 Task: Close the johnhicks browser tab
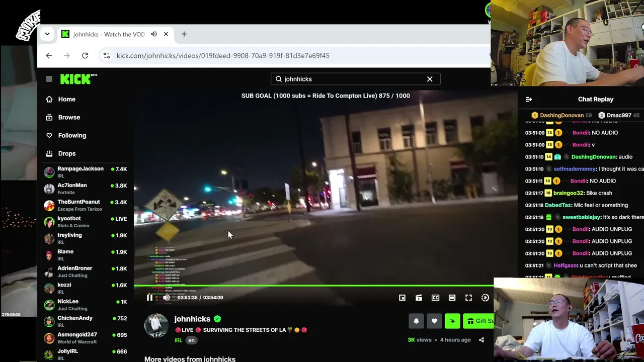(166, 34)
